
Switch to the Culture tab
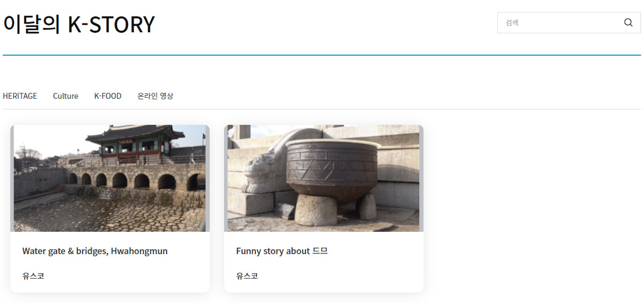coord(65,96)
